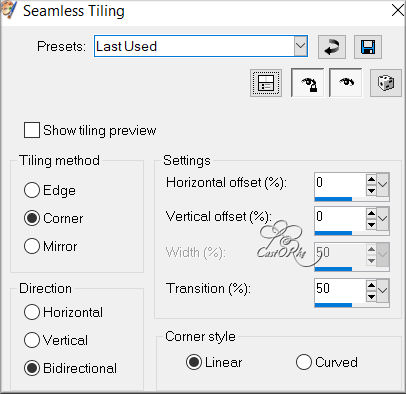
Task: Increase Horizontal offset with the up arrow
Action: tap(371, 180)
